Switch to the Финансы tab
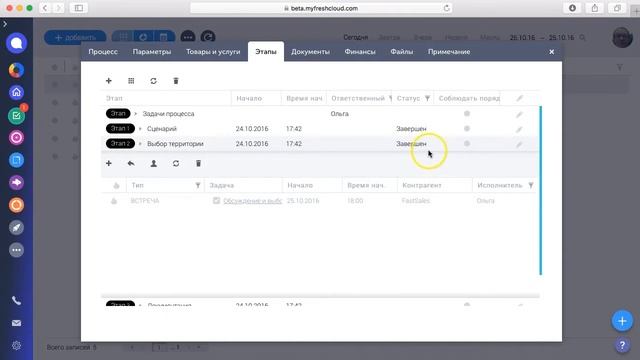 click(360, 52)
